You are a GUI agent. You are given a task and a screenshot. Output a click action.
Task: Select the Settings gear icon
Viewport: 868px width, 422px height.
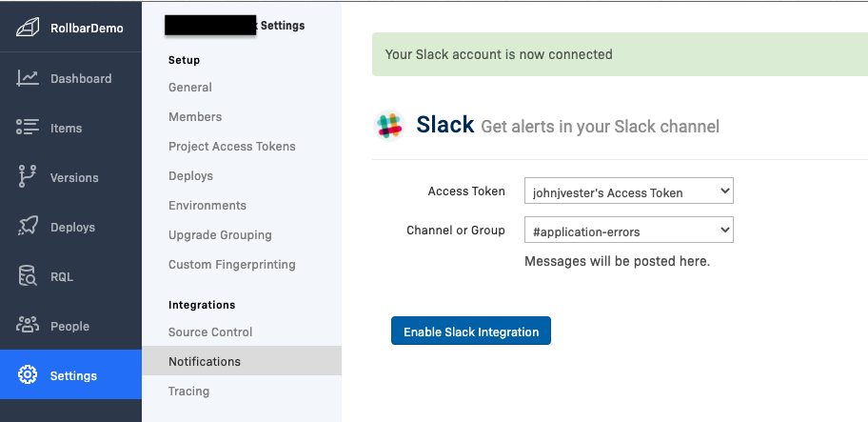28,375
